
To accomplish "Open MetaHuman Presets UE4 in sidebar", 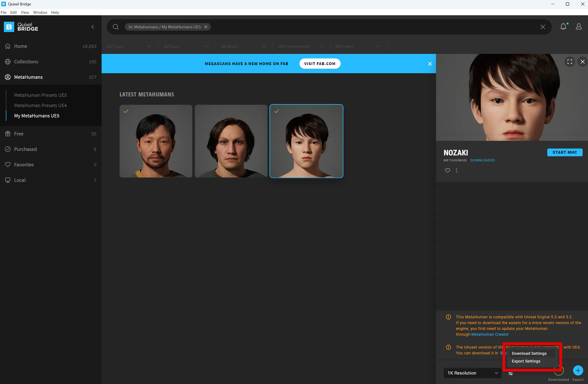I will pos(40,105).
